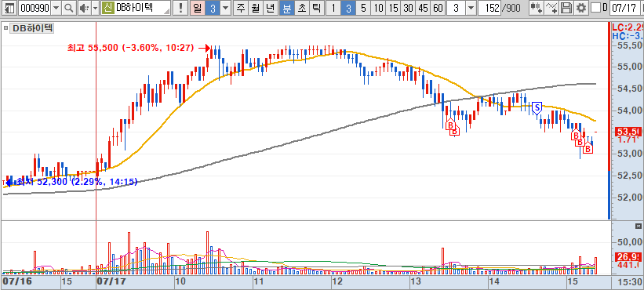The height and width of the screenshot is (290, 644).
Task: Click the green 신 badge icon
Action: (108, 8)
